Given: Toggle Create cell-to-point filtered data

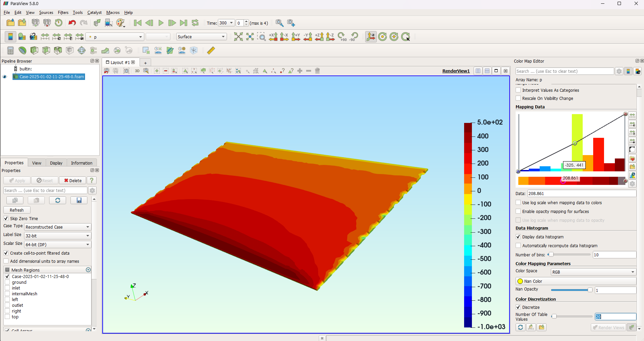Looking at the screenshot, I should click(x=6, y=253).
